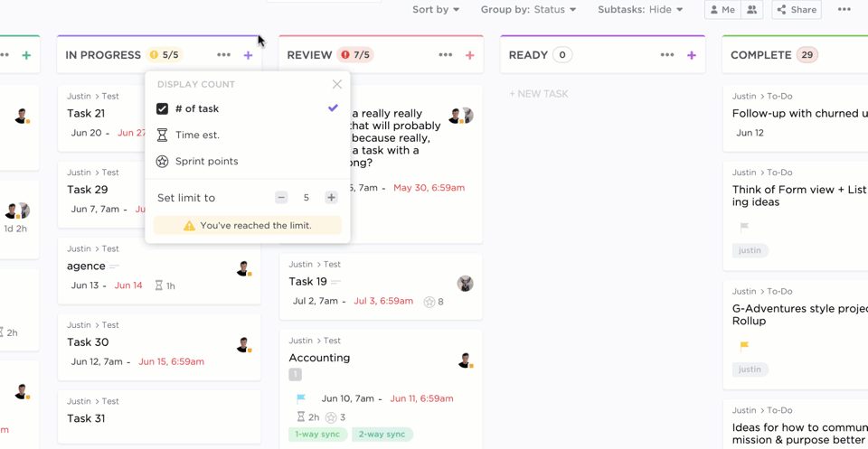868x449 pixels.
Task: Increase the limit with the plus button
Action: tap(331, 198)
